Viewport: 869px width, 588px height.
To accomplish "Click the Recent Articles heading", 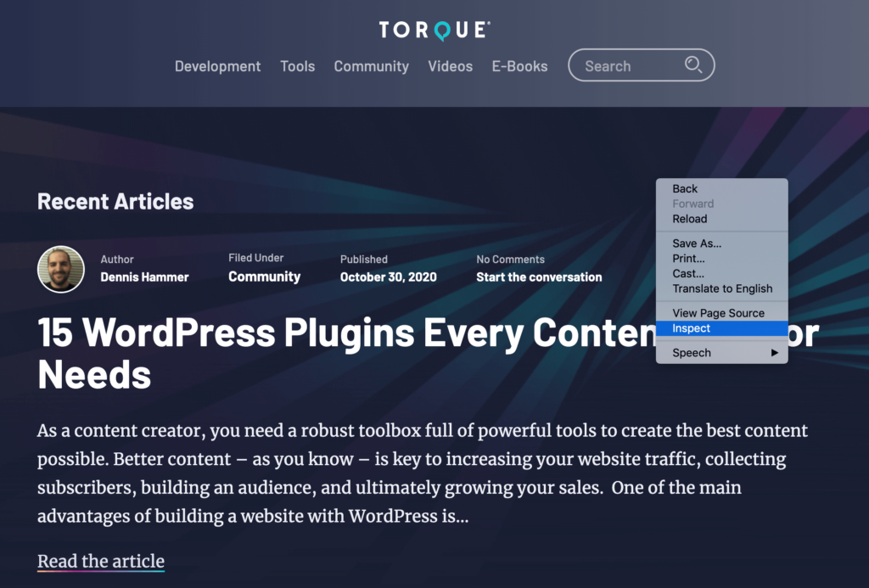I will coord(115,201).
